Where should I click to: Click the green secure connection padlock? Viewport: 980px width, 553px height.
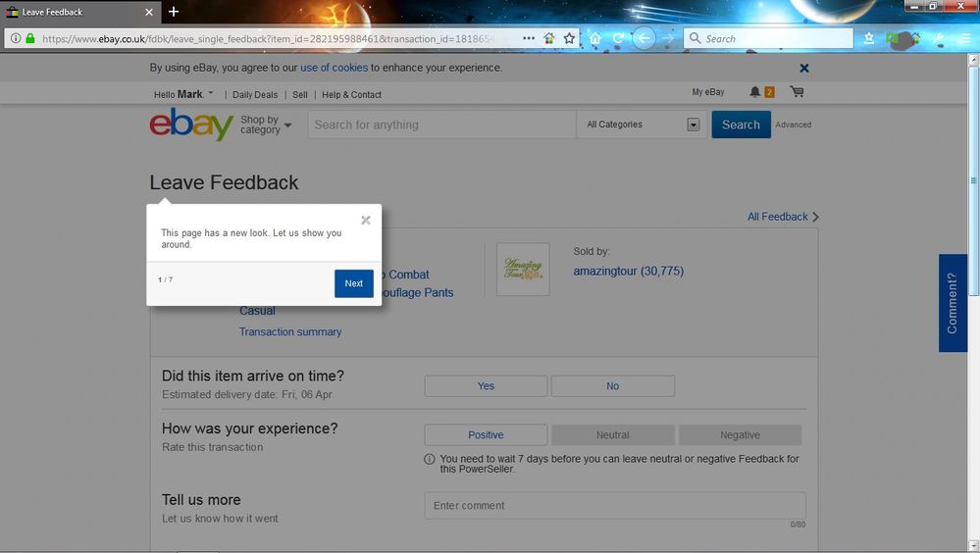coord(30,38)
